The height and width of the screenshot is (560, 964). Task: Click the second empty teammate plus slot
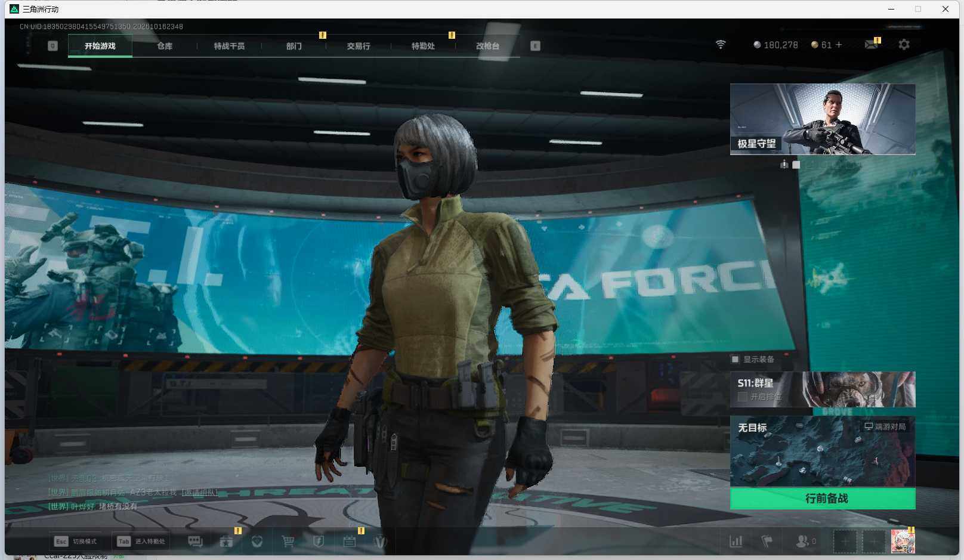click(873, 542)
